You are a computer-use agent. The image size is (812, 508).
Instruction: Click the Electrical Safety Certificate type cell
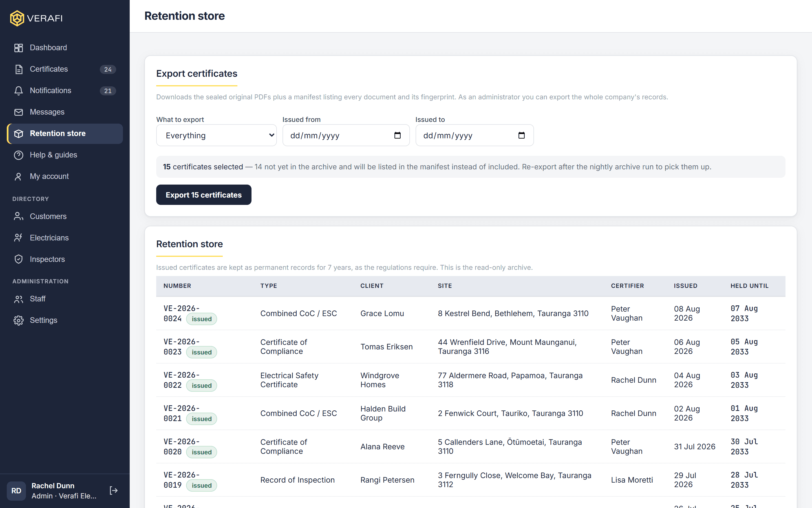click(290, 380)
